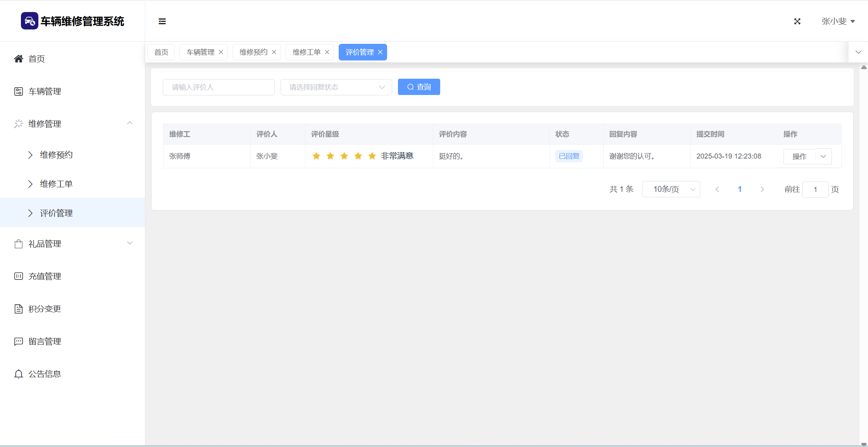The width and height of the screenshot is (868, 447).
Task: Click the hamburger sidebar collapse icon
Action: 162,21
